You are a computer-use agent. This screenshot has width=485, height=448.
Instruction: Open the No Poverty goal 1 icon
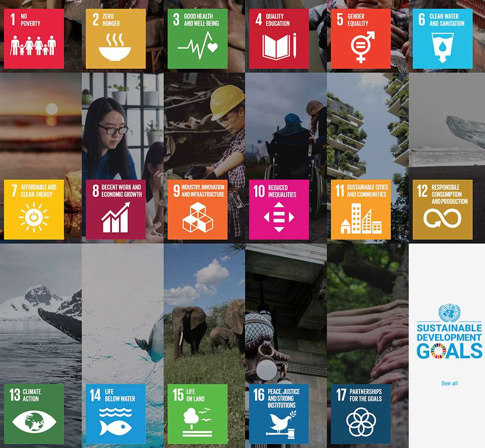[x=34, y=39]
